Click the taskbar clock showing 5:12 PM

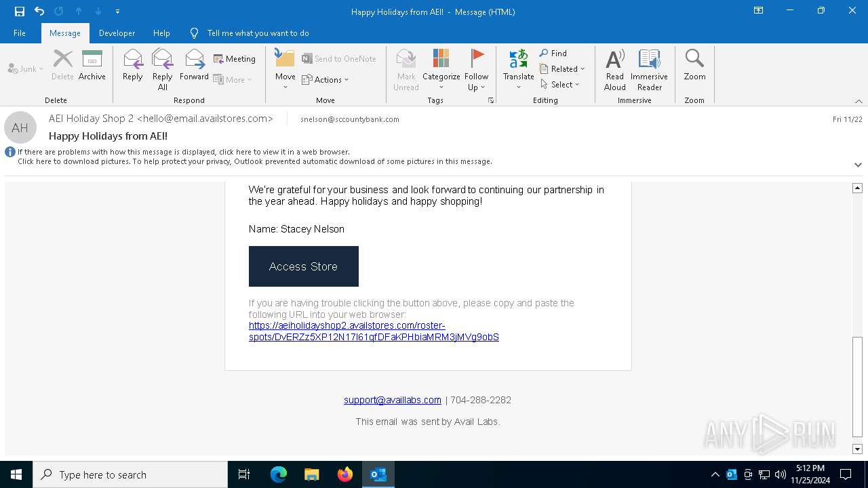pos(810,474)
